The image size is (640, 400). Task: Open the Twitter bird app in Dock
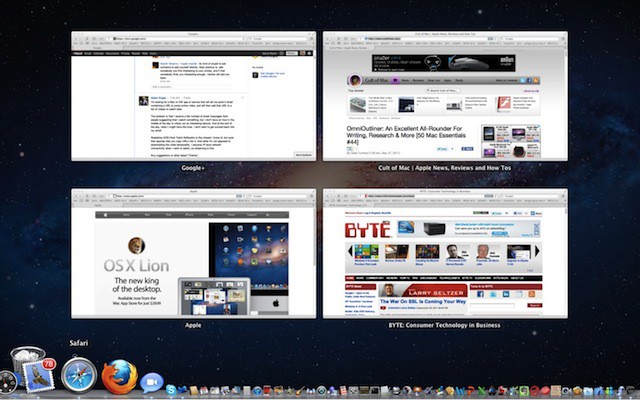click(x=182, y=390)
